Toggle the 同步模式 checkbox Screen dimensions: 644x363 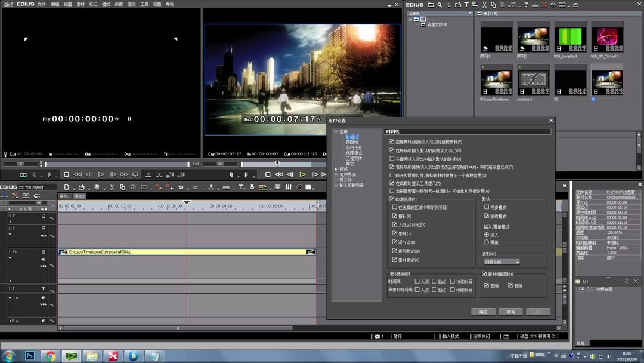coord(487,207)
